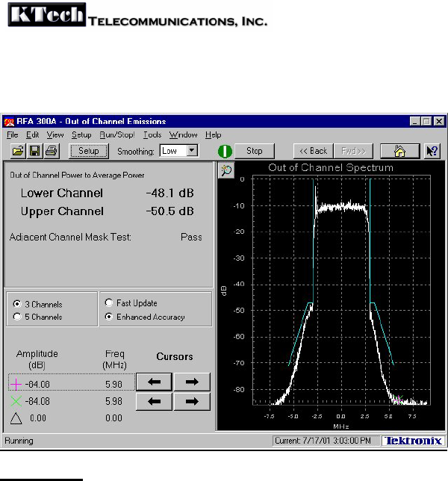Move green X cursor right
This screenshot has height=481, width=448.
pyautogui.click(x=192, y=402)
